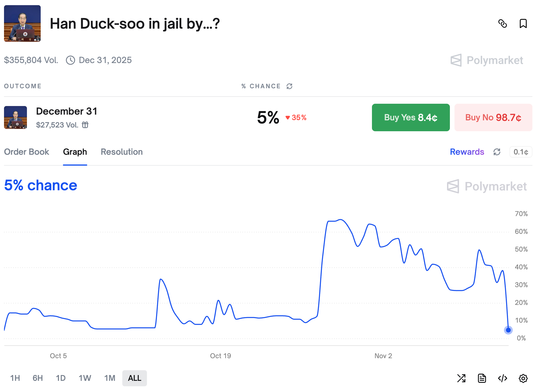The height and width of the screenshot is (392, 537).
Task: Click the current price dot on graph
Action: pyautogui.click(x=508, y=330)
